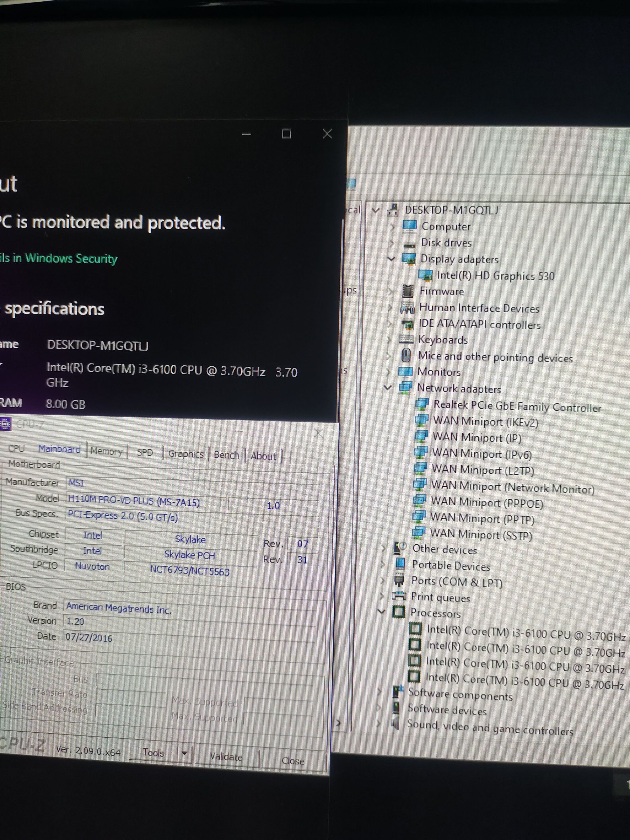Image resolution: width=630 pixels, height=840 pixels.
Task: Select WAN Miniport (L2TP) entry
Action: [x=483, y=470]
